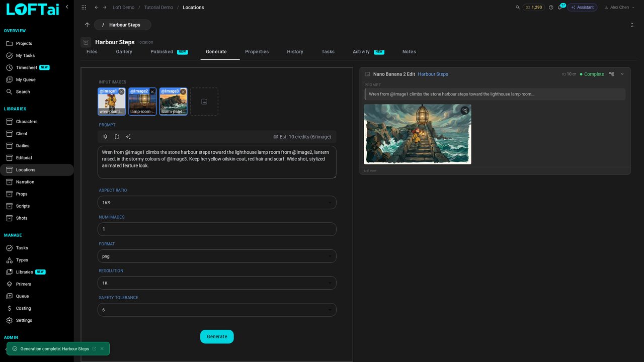Open search from the top bar magnifier

[518, 8]
